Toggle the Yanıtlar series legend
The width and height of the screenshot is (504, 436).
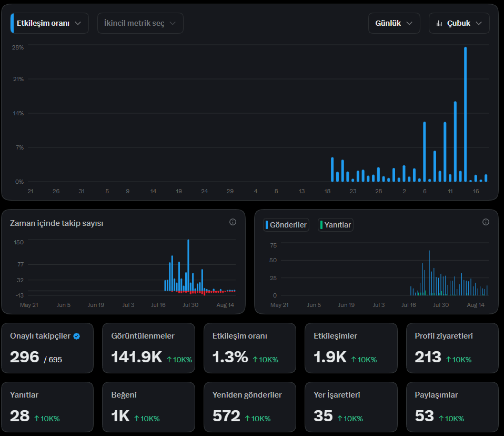click(x=336, y=225)
